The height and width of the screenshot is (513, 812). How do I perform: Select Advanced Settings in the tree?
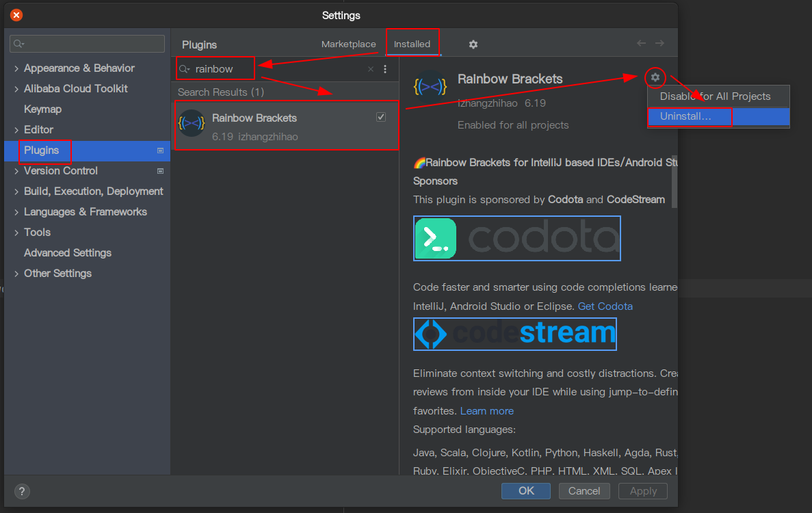pos(67,253)
